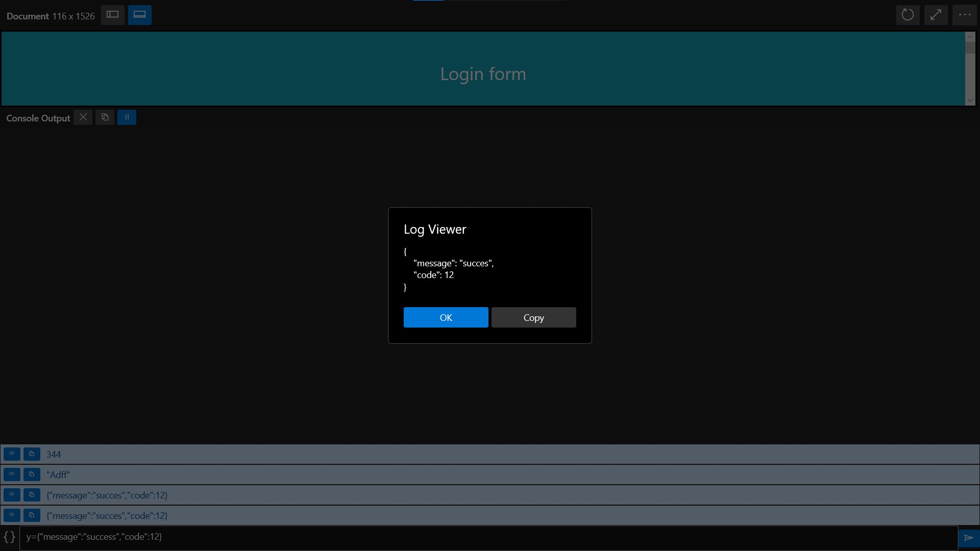Open the three-dots more options menu
Viewport: 980px width, 551px height.
click(x=964, y=15)
